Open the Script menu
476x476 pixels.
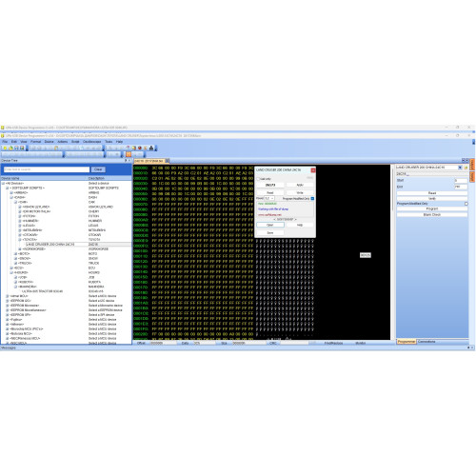point(75,142)
